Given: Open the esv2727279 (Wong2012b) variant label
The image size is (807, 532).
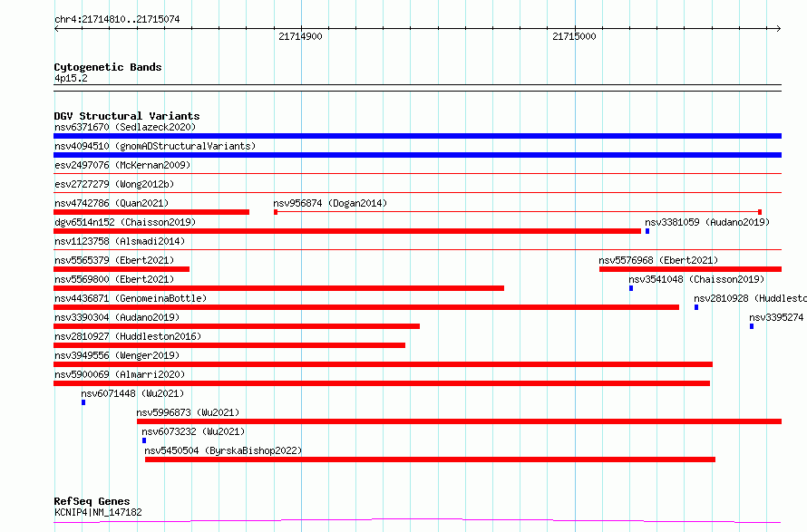Looking at the screenshot, I should pyautogui.click(x=114, y=184).
